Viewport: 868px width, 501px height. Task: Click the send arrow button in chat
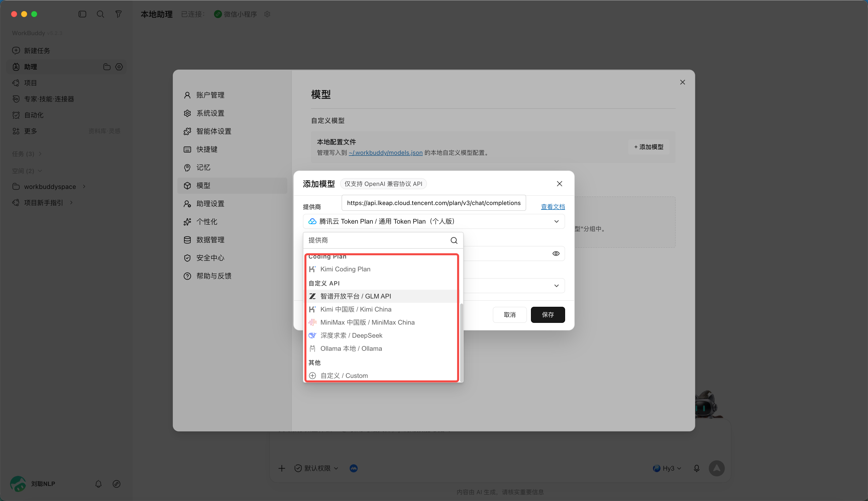pyautogui.click(x=717, y=468)
